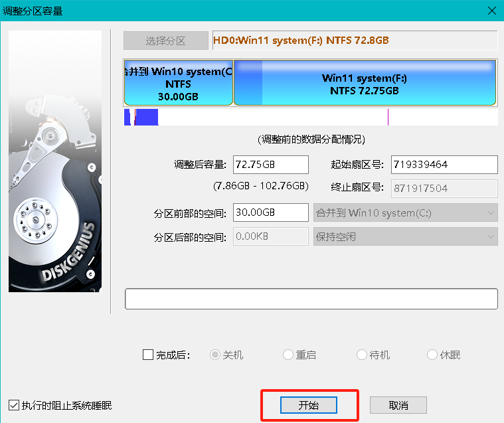504x423 pixels.
Task: Select the 关机 radio option
Action: [215, 355]
